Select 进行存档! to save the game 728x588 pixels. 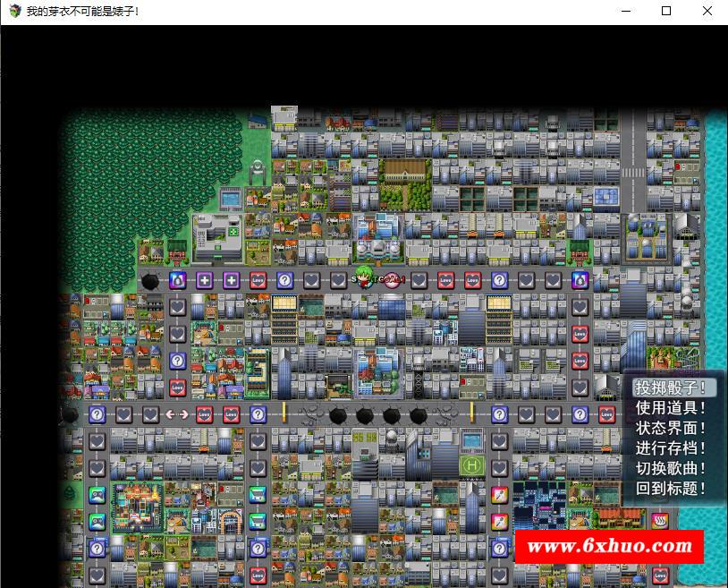pos(670,448)
